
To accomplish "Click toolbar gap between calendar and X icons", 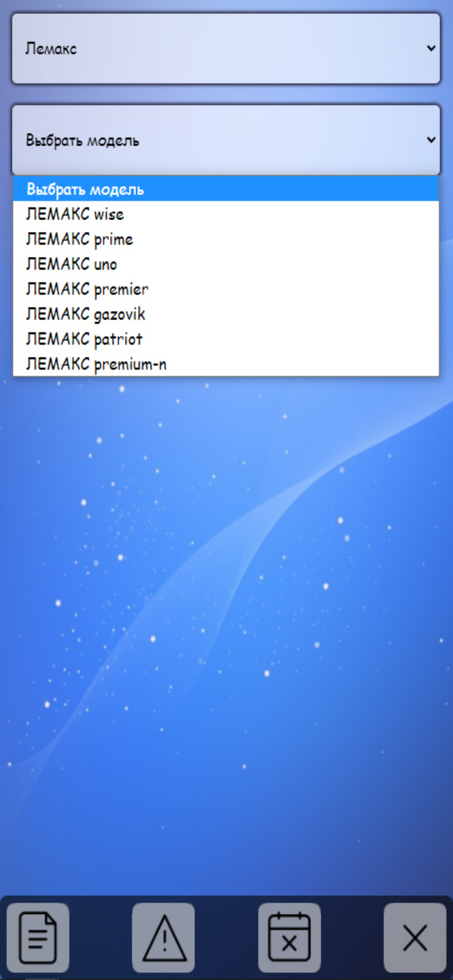I will pos(352,937).
